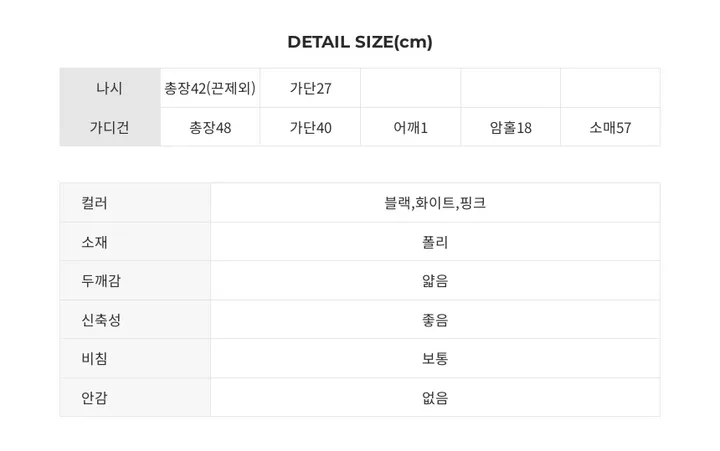Click the 컬러 label cell

tap(95, 203)
